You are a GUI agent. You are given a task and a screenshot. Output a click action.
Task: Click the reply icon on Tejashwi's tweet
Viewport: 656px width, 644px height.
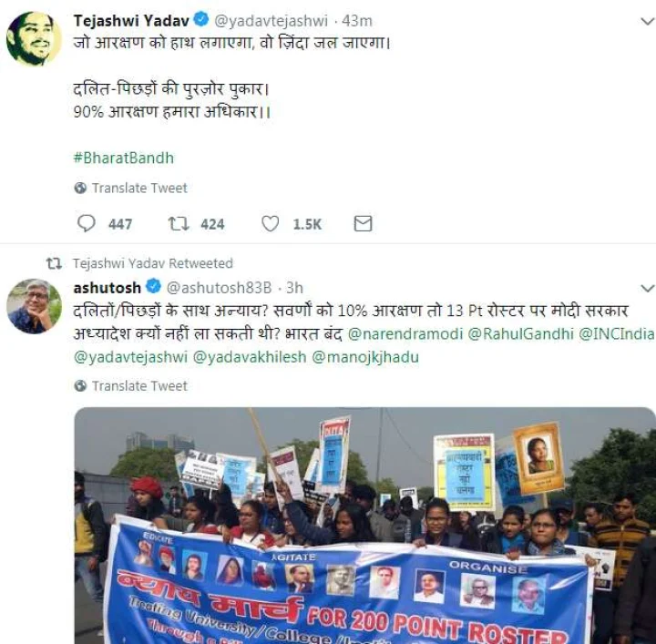pyautogui.click(x=87, y=223)
